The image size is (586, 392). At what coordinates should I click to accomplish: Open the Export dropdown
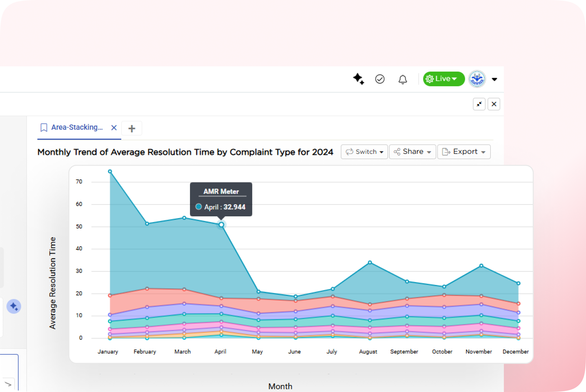click(x=464, y=152)
